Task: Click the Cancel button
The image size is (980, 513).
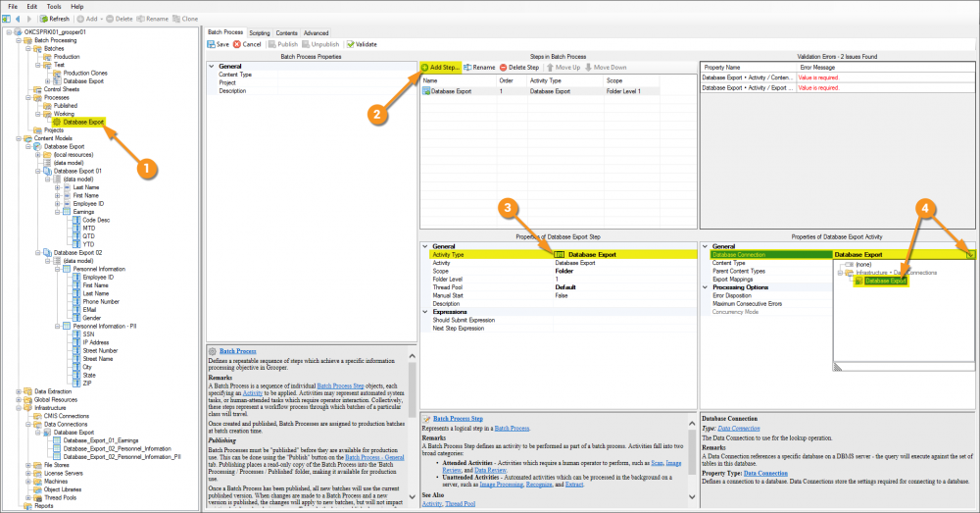Action: pyautogui.click(x=248, y=44)
